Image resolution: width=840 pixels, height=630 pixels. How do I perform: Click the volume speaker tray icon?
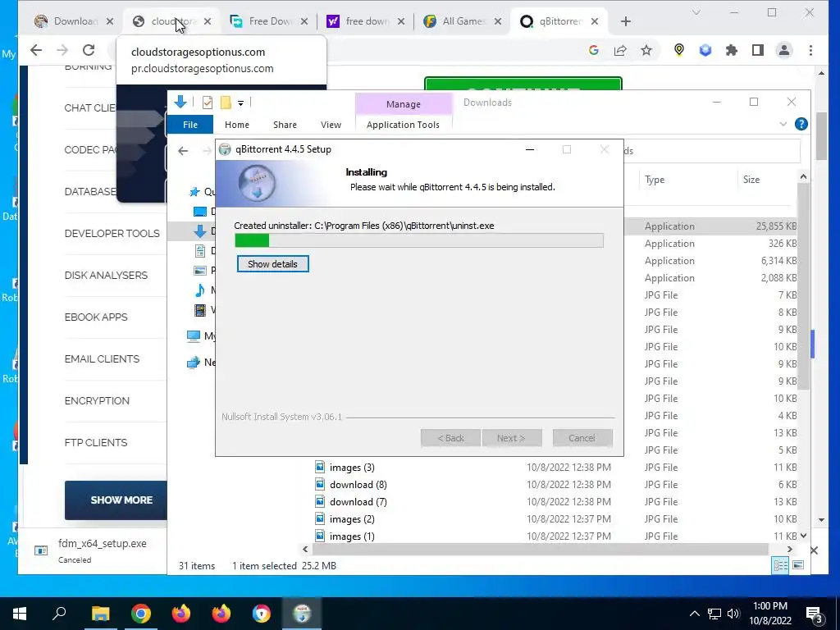734,614
